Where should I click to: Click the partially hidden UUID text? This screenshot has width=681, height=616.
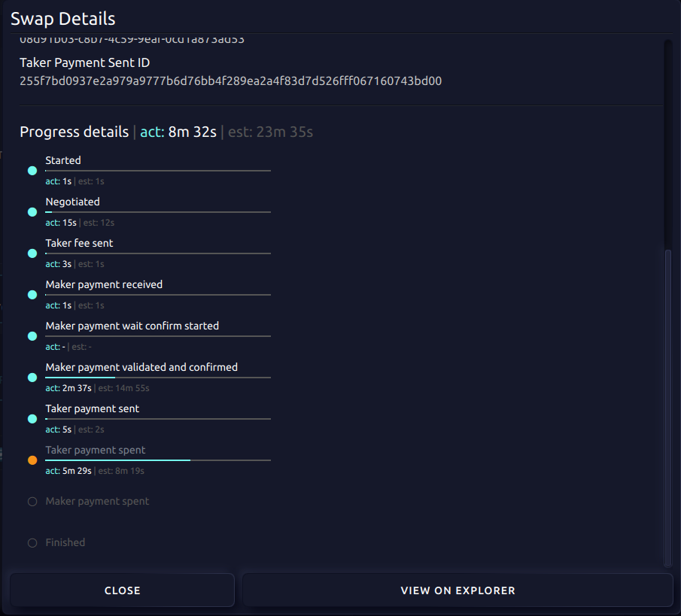coord(132,40)
